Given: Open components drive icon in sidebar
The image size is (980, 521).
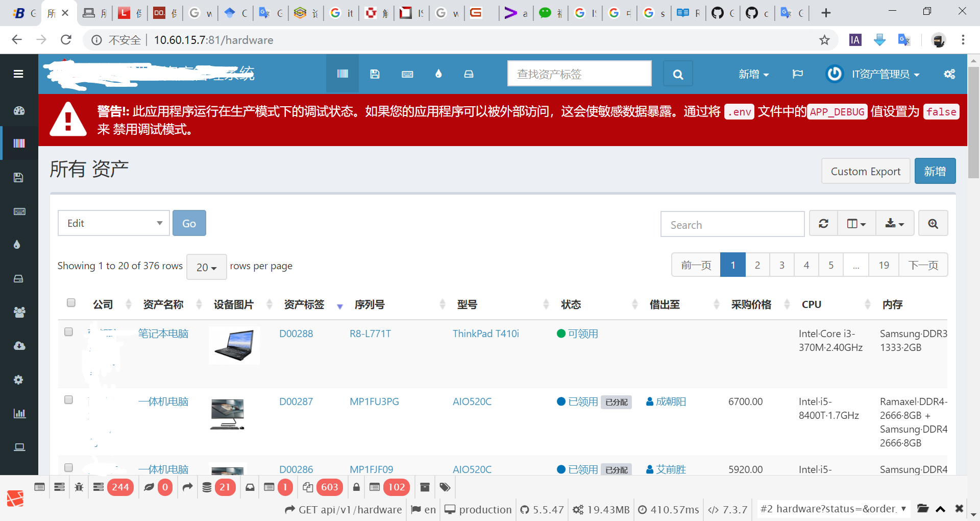Looking at the screenshot, I should tap(19, 278).
